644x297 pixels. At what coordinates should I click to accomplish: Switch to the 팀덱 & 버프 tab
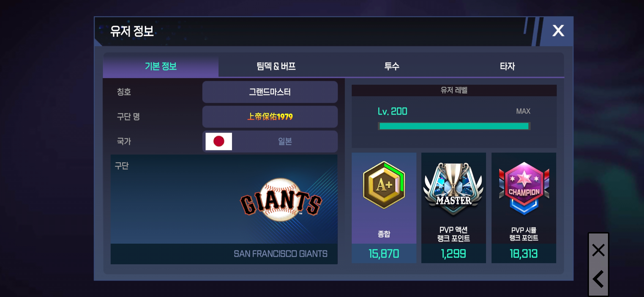point(276,66)
